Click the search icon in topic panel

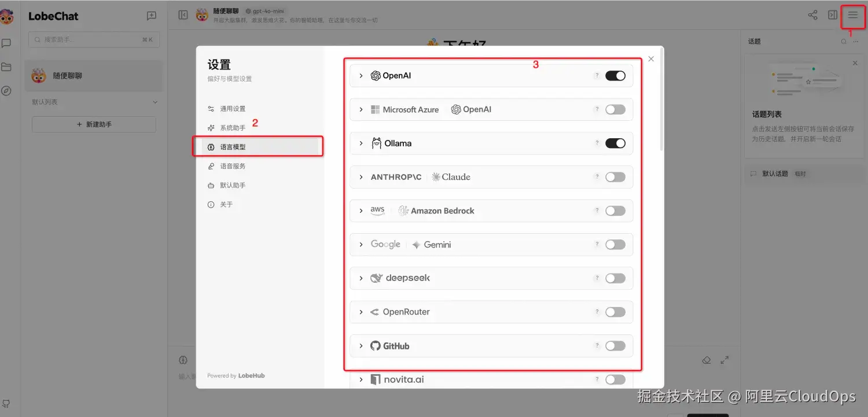pos(844,42)
